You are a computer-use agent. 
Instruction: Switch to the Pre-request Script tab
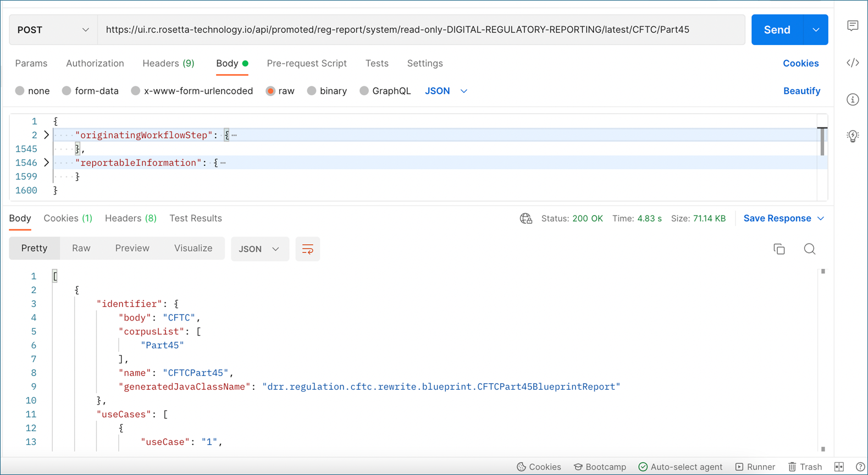pos(307,63)
